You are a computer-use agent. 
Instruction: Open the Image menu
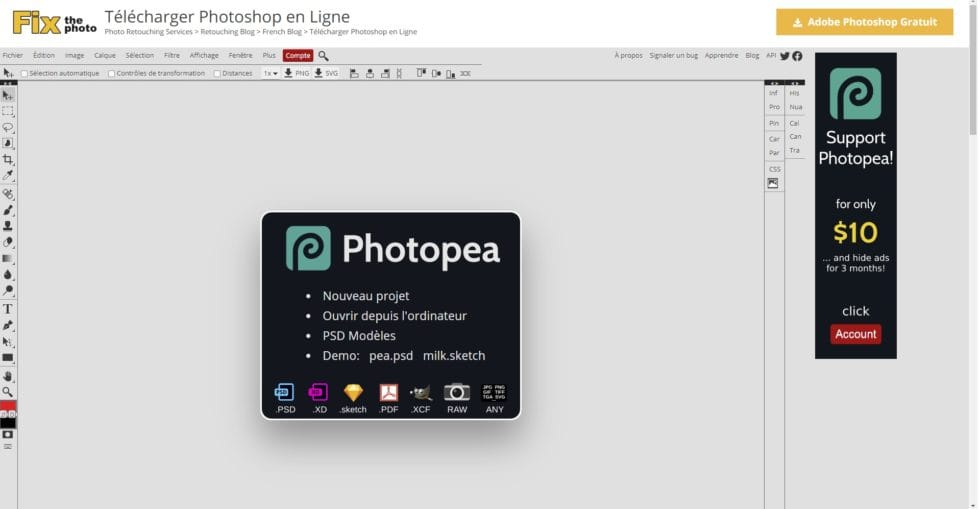click(x=74, y=56)
